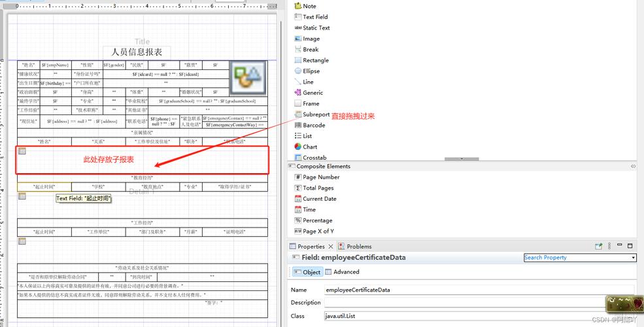Pick the Text Field palette tool
This screenshot has width=644, height=327.
(x=315, y=17)
